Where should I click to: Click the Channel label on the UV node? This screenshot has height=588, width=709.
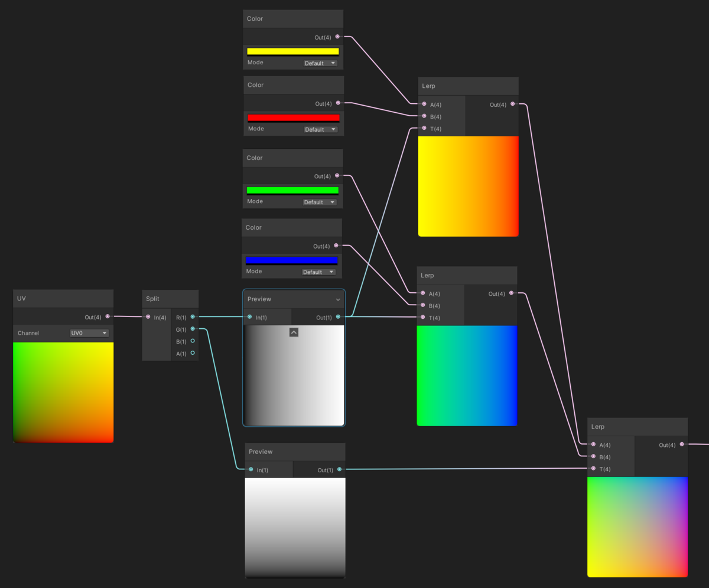pyautogui.click(x=28, y=333)
